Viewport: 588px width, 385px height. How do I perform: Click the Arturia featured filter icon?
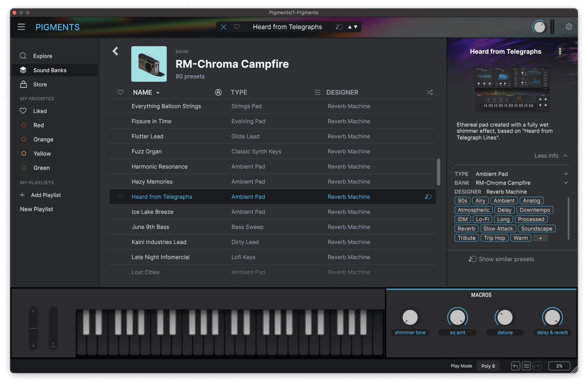tap(218, 92)
